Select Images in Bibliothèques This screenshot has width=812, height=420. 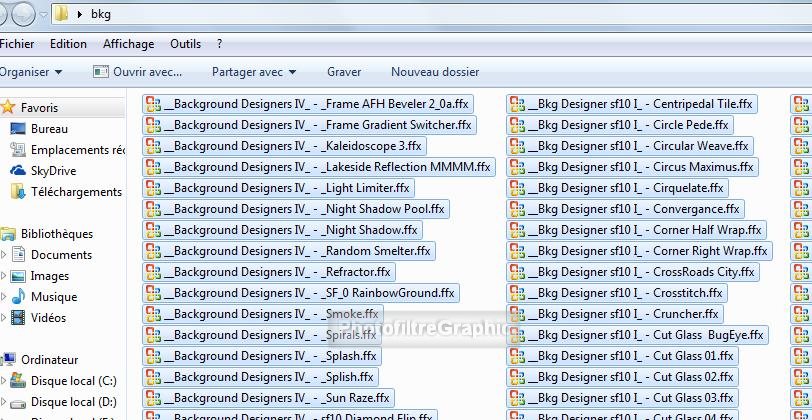tap(49, 276)
